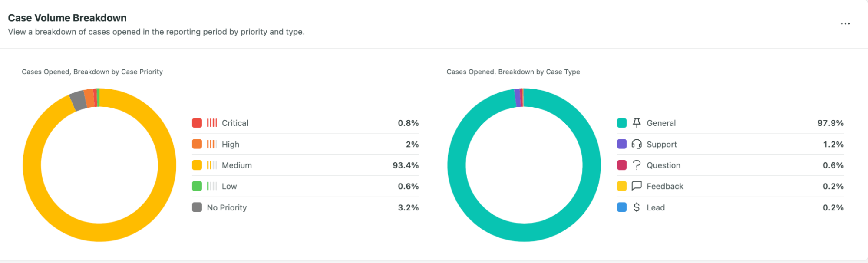Click the teal General color swatch
The image size is (868, 263).
point(622,123)
